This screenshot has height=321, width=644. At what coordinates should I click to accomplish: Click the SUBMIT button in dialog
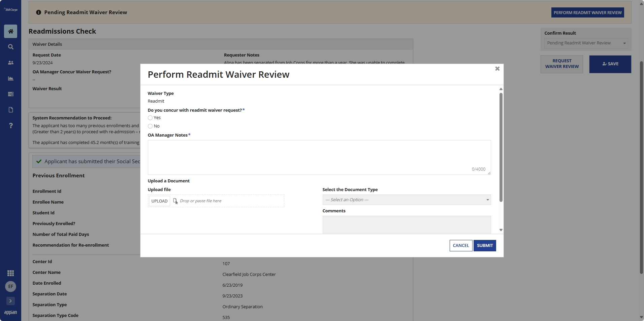point(485,246)
